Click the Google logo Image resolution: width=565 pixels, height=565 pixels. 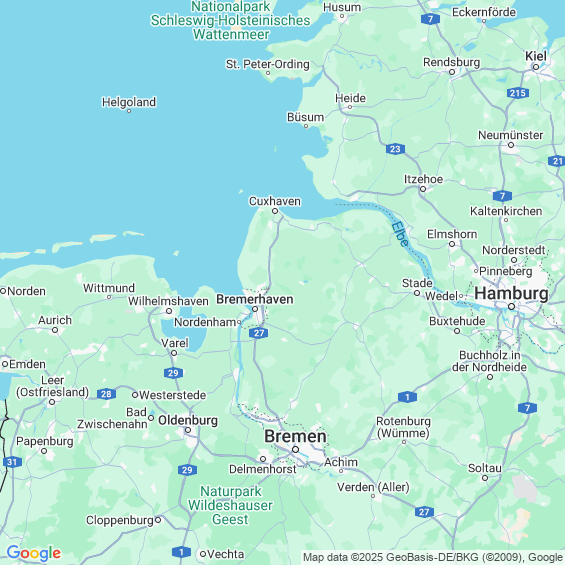(x=34, y=553)
